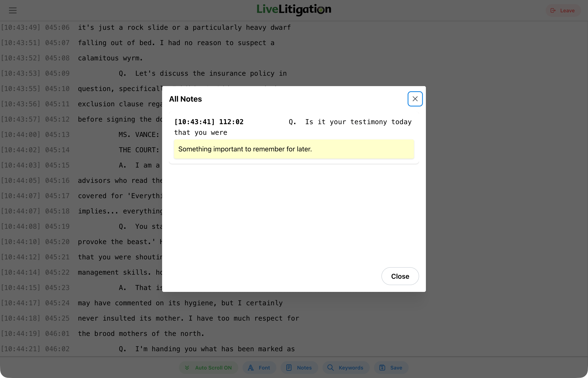Close the All Notes dialog with X
The image size is (588, 378).
pos(415,99)
